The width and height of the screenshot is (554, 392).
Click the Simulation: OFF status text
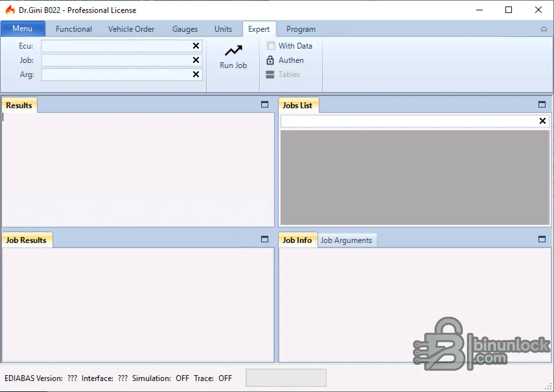(161, 378)
